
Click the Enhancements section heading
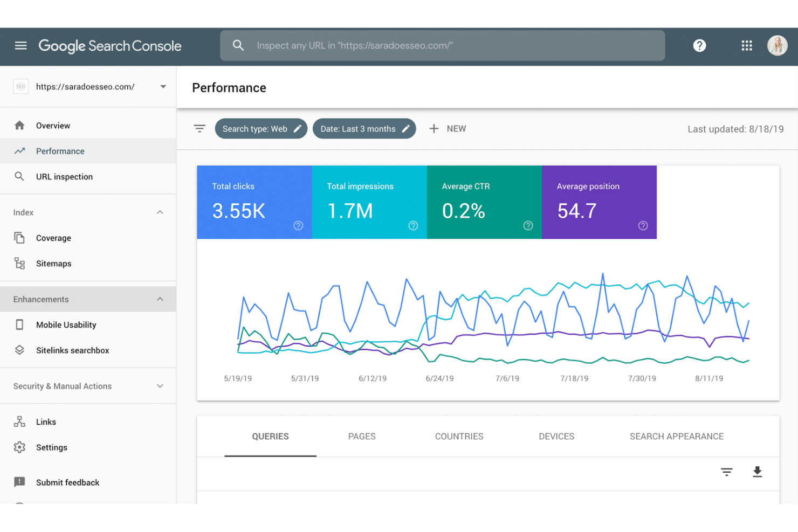coord(41,299)
